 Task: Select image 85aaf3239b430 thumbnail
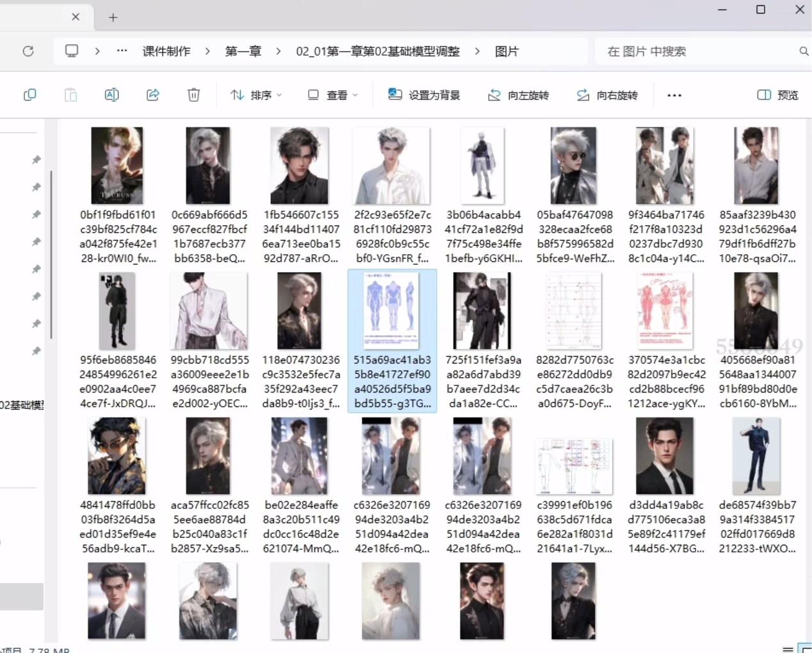pos(756,165)
